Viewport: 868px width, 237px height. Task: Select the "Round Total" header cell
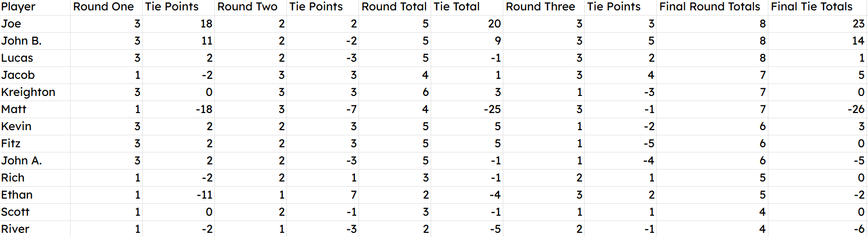tap(394, 7)
